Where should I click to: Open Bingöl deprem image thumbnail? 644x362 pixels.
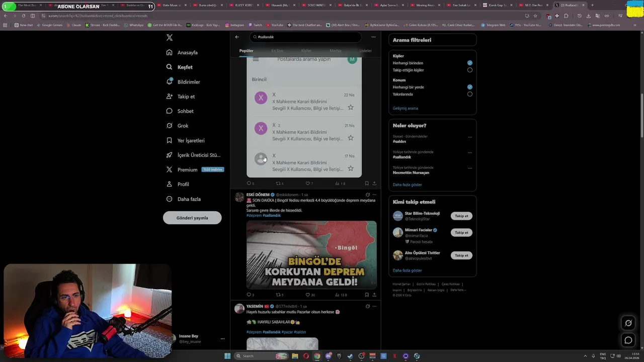[x=311, y=255]
